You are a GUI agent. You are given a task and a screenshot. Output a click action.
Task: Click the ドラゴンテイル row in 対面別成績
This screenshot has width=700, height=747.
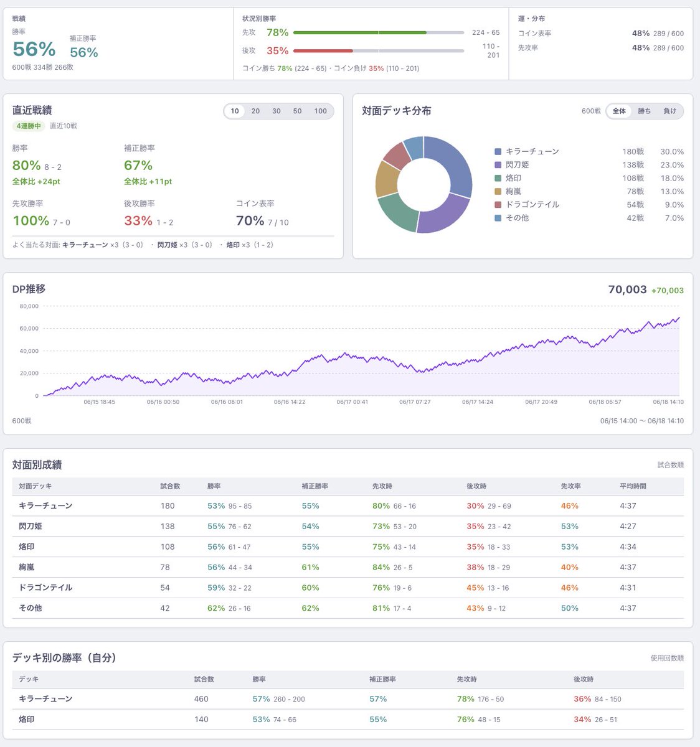click(x=348, y=588)
